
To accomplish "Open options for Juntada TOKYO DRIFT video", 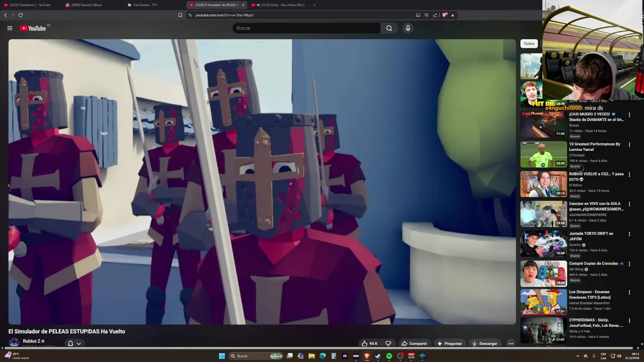I will [629, 234].
